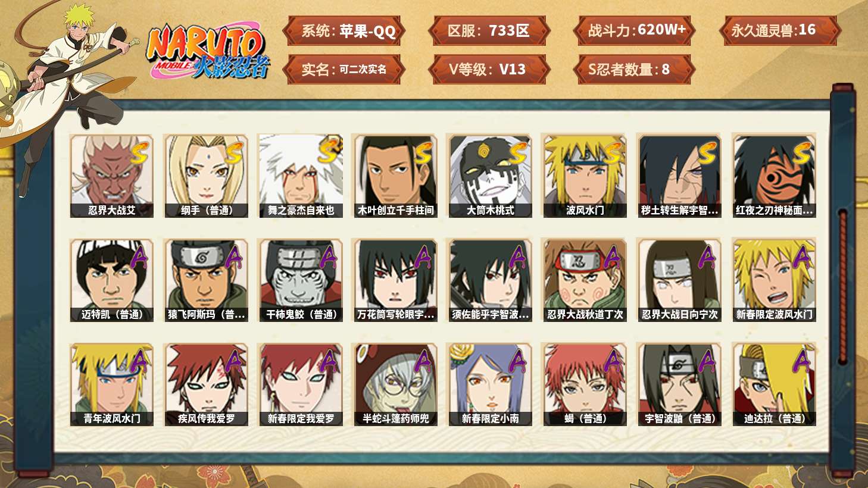Click the 半蛇斗篷药师兜 portrait
This screenshot has width=868, height=488.
pos(395,384)
